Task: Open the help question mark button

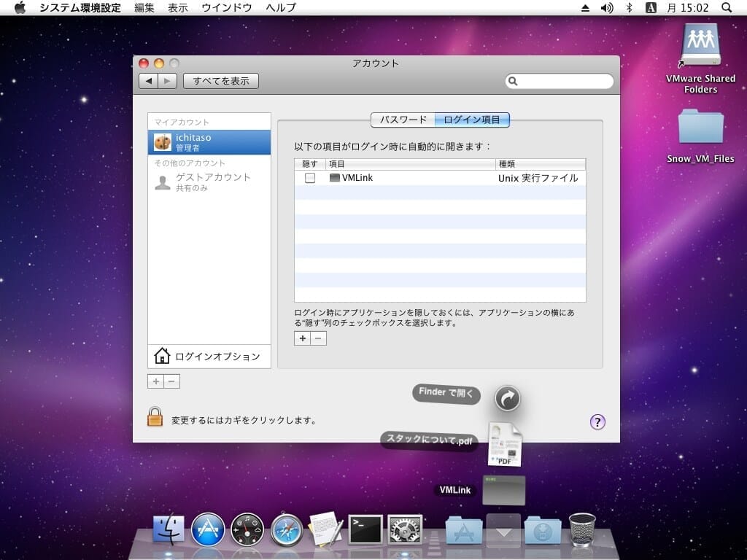Action: point(597,421)
